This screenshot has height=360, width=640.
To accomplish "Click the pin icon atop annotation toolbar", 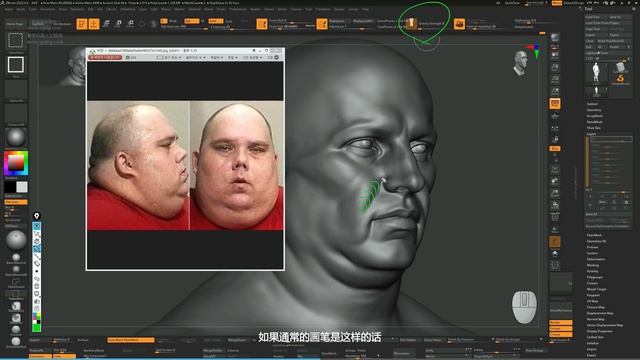I will 36,216.
